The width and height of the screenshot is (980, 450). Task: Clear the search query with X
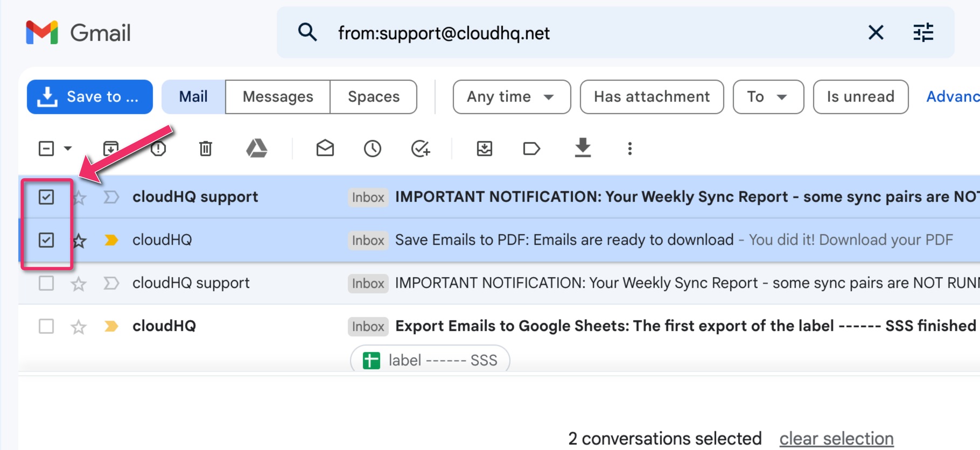pyautogui.click(x=876, y=32)
